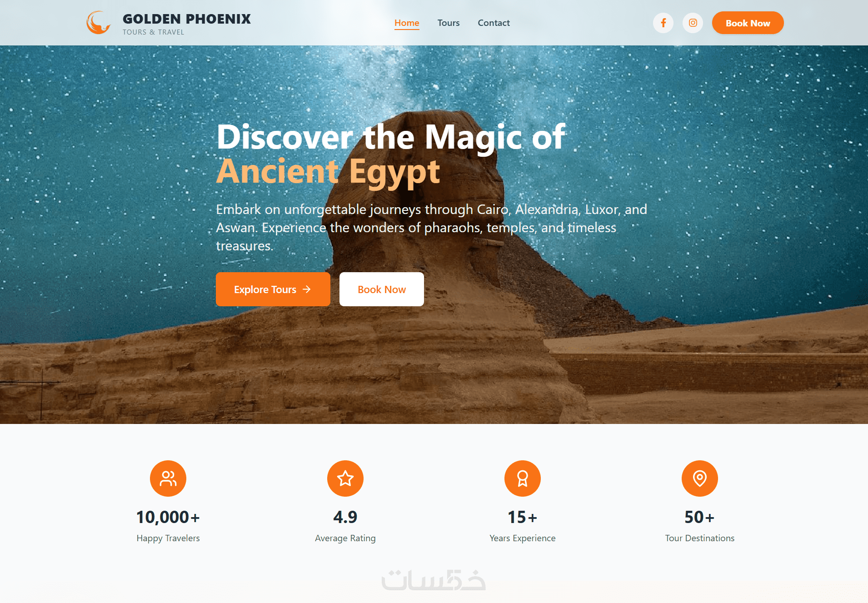Click the TOURS & TRAVEL subtitle text
The image size is (868, 603).
tap(154, 32)
